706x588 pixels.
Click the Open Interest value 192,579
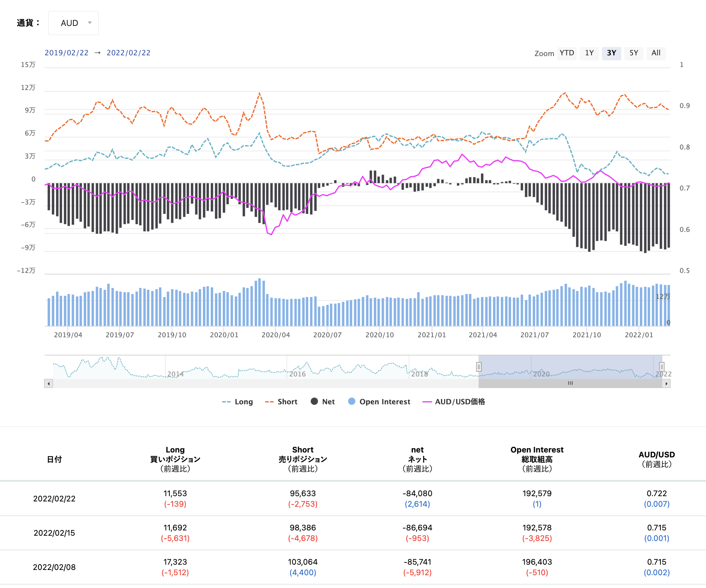(537, 494)
